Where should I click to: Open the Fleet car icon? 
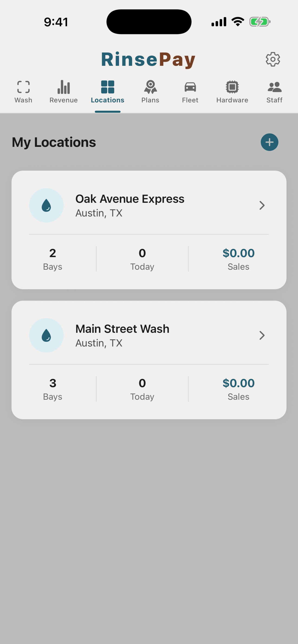[190, 87]
